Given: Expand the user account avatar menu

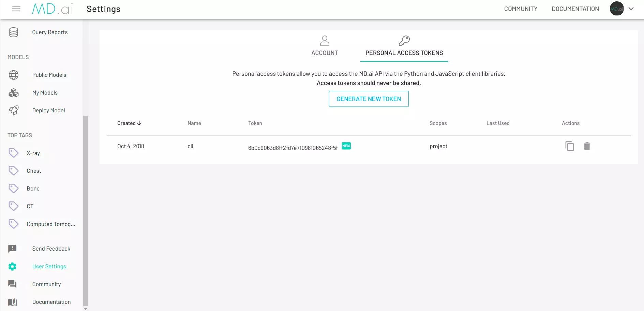Looking at the screenshot, I should (x=616, y=9).
